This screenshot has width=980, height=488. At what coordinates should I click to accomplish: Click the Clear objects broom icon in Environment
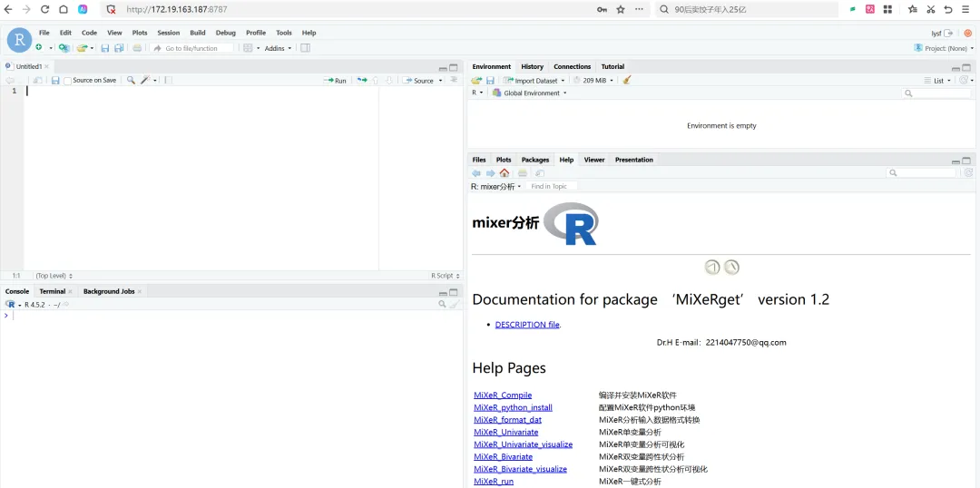(627, 80)
